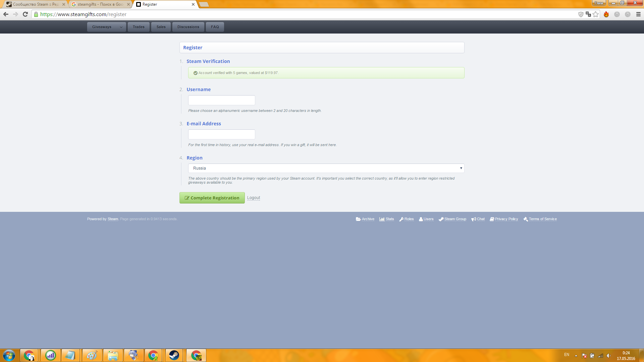Image resolution: width=644 pixels, height=362 pixels.
Task: Click the first grey circular extension icon
Action: (x=617, y=14)
